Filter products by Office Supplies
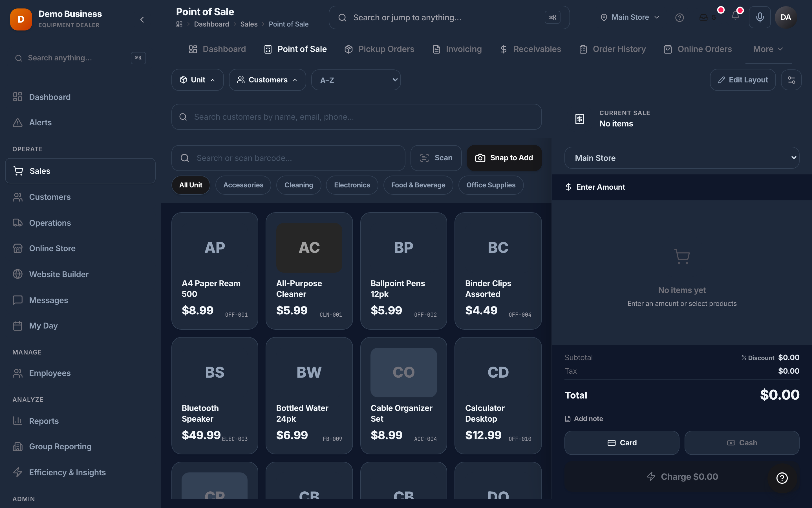This screenshot has width=812, height=508. pos(491,185)
